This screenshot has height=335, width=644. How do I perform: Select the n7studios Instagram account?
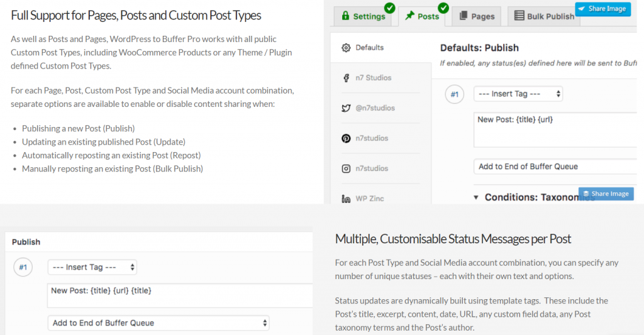380,168
